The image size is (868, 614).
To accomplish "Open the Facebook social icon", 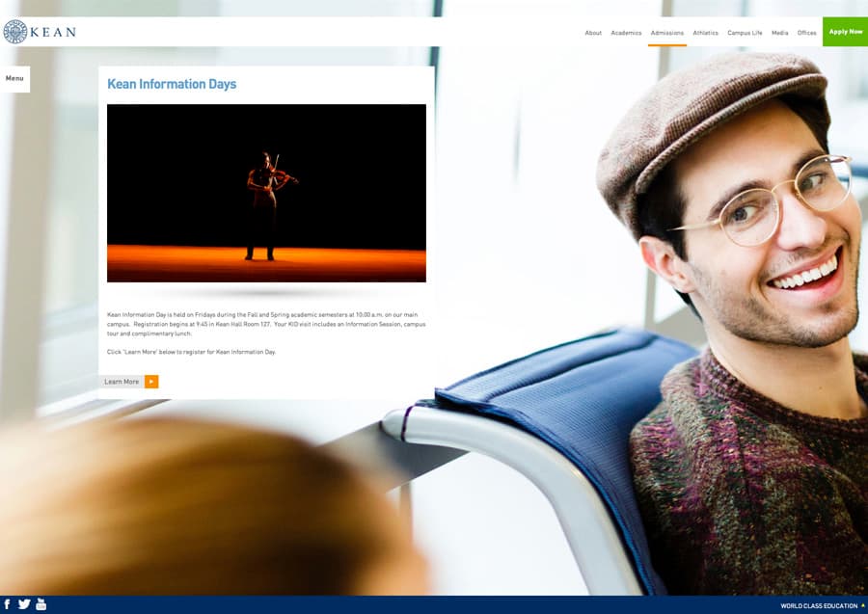I will click(x=7, y=604).
